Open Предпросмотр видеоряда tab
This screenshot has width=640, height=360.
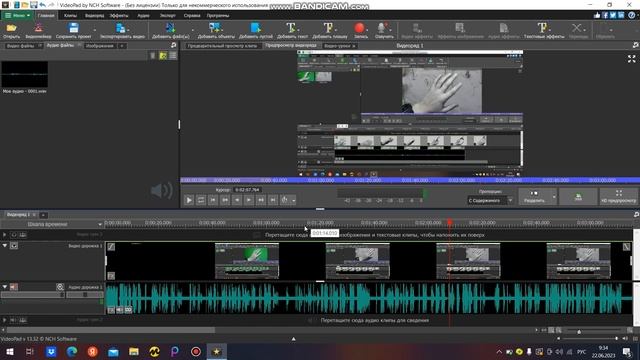pos(291,45)
